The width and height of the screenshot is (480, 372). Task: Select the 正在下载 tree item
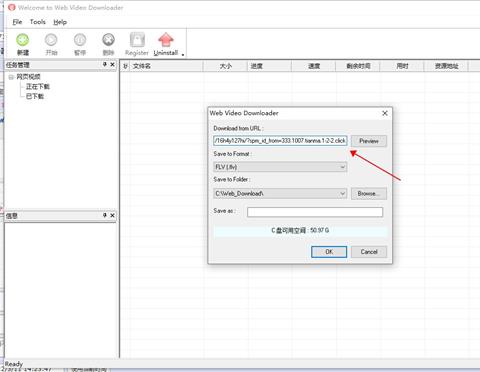click(x=38, y=87)
